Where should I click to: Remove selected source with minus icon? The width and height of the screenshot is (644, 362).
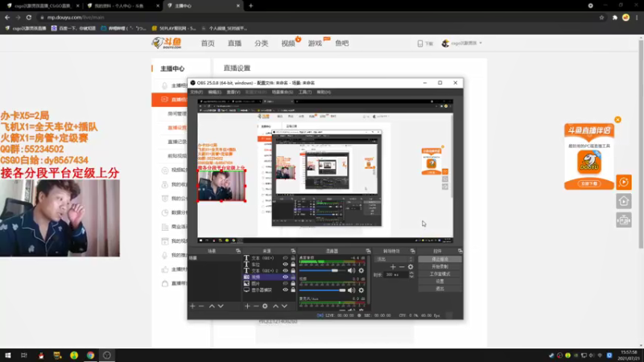click(256, 306)
